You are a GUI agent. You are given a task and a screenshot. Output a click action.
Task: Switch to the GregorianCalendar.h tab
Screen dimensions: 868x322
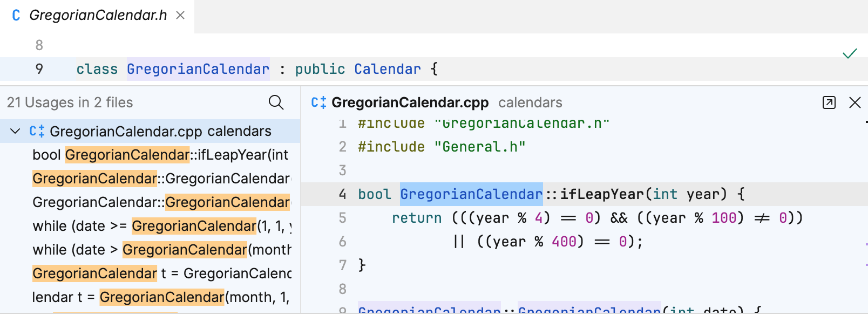(x=98, y=16)
